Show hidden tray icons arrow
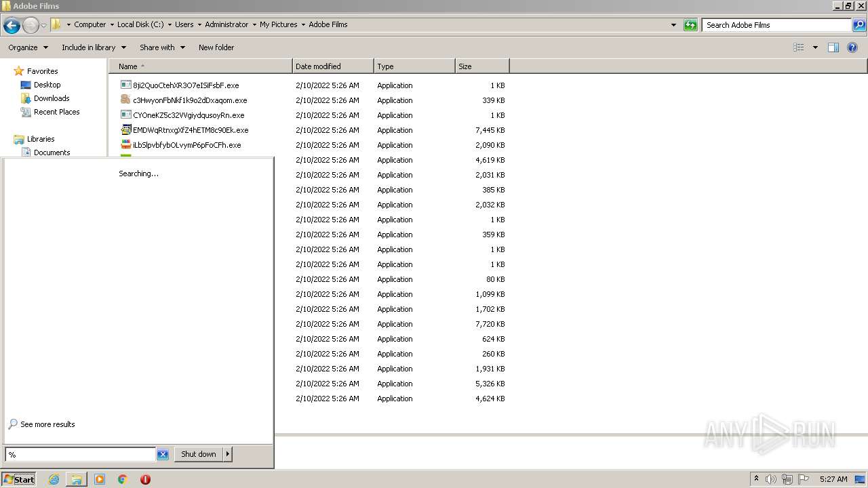The width and height of the screenshot is (868, 488). point(756,479)
